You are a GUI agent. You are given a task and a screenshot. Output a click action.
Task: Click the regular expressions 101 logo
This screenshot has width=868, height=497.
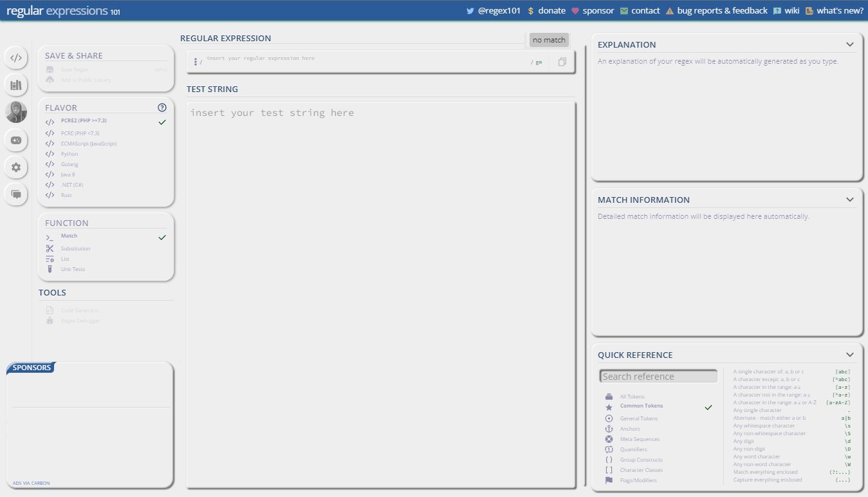(x=62, y=11)
